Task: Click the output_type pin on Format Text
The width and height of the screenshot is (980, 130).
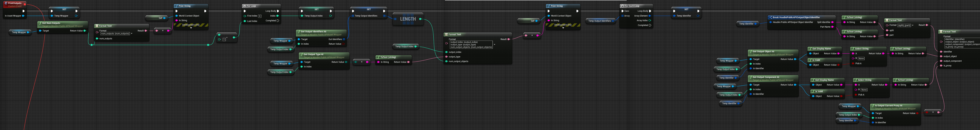Action: (446, 57)
